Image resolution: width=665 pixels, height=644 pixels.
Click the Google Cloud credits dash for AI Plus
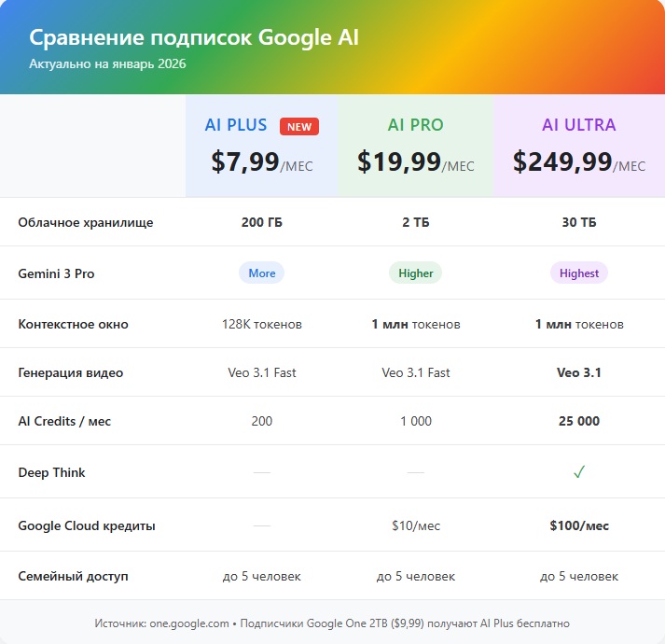click(x=262, y=525)
